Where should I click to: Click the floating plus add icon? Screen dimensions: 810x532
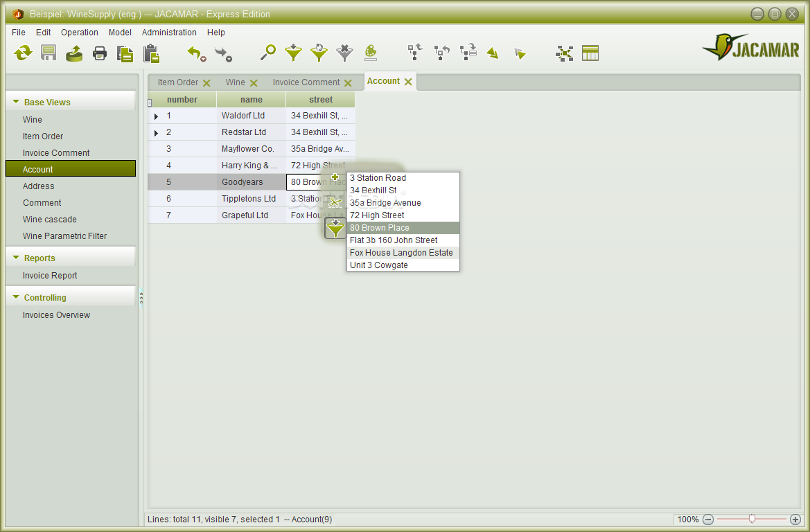tap(335, 177)
